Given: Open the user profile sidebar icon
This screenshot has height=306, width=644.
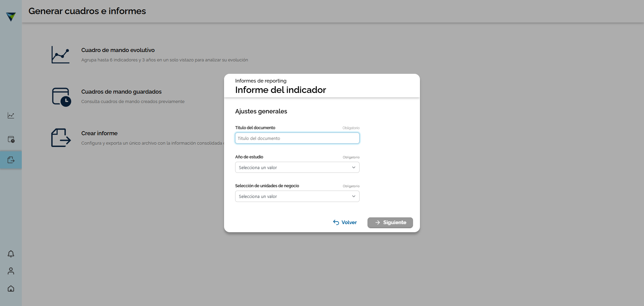Looking at the screenshot, I should click(x=11, y=271).
